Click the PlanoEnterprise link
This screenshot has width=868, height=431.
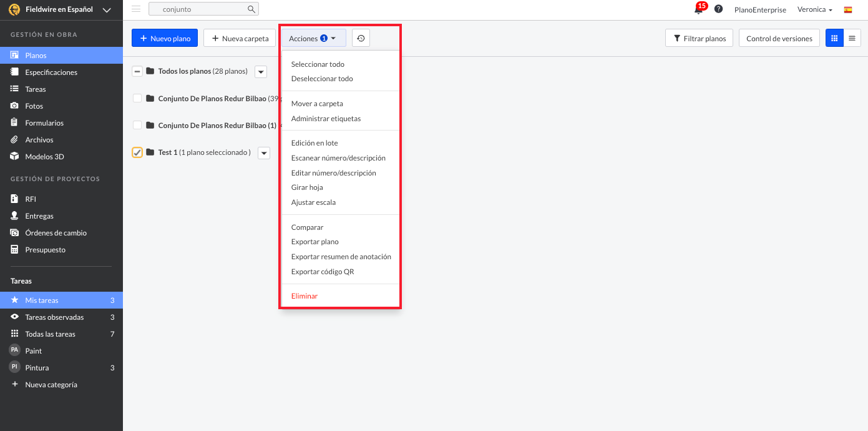760,9
